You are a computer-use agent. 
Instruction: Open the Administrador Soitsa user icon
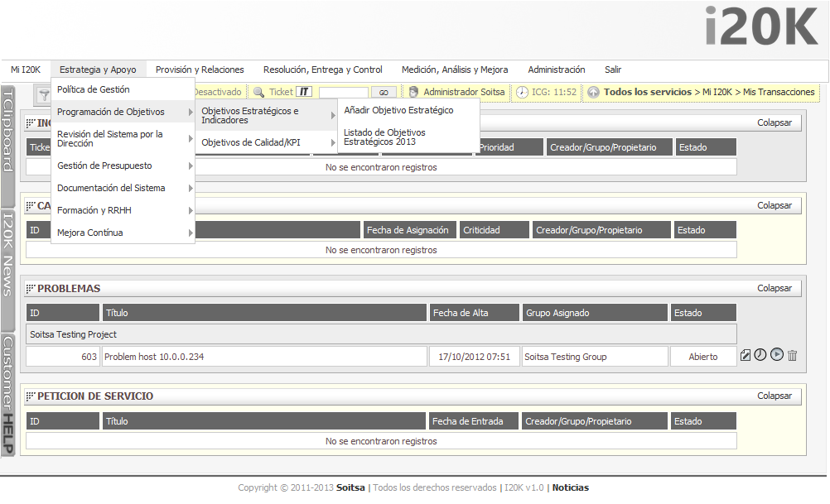(413, 92)
